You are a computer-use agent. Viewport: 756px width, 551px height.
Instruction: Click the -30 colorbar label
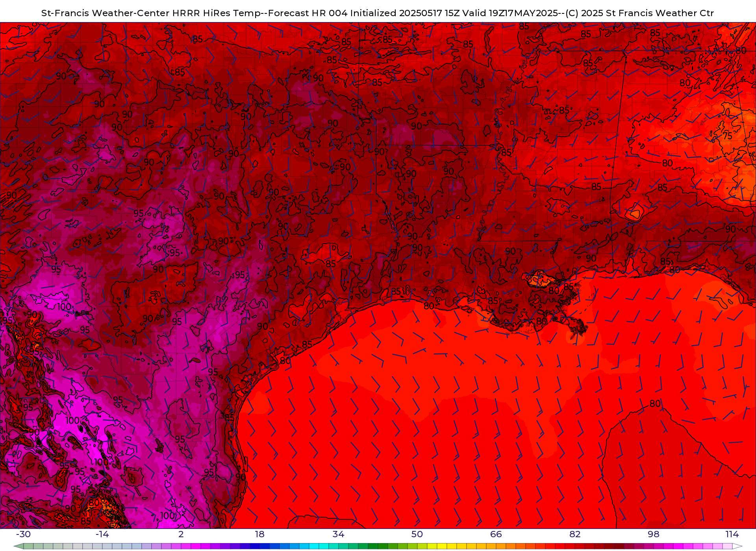click(23, 534)
